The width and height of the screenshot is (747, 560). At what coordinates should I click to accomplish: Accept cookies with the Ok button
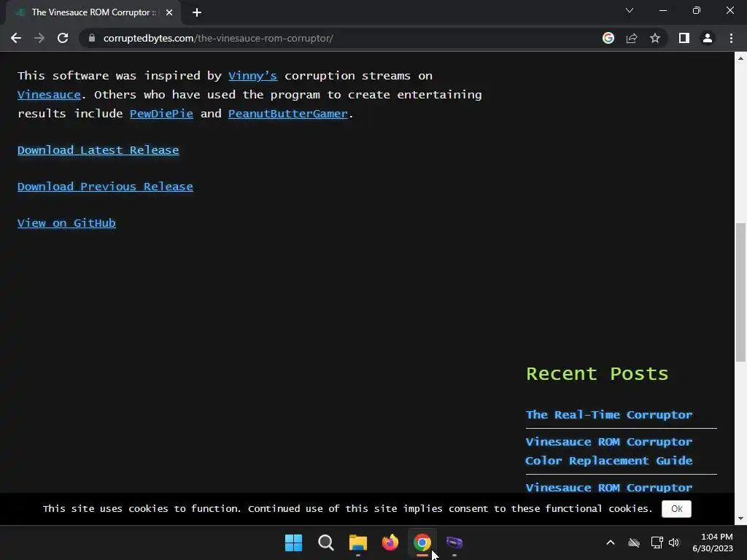click(676, 508)
